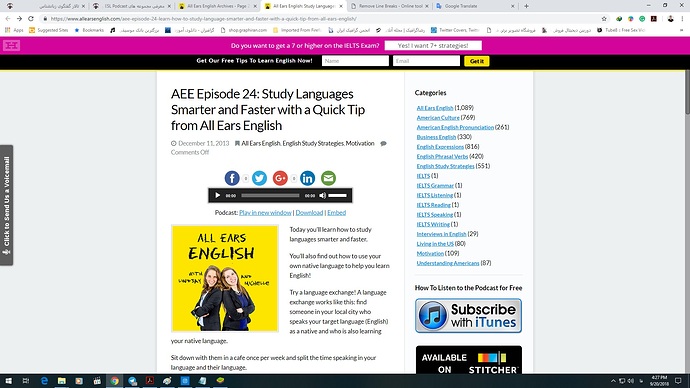690x388 pixels.
Task: Play the podcast audio
Action: click(x=217, y=195)
